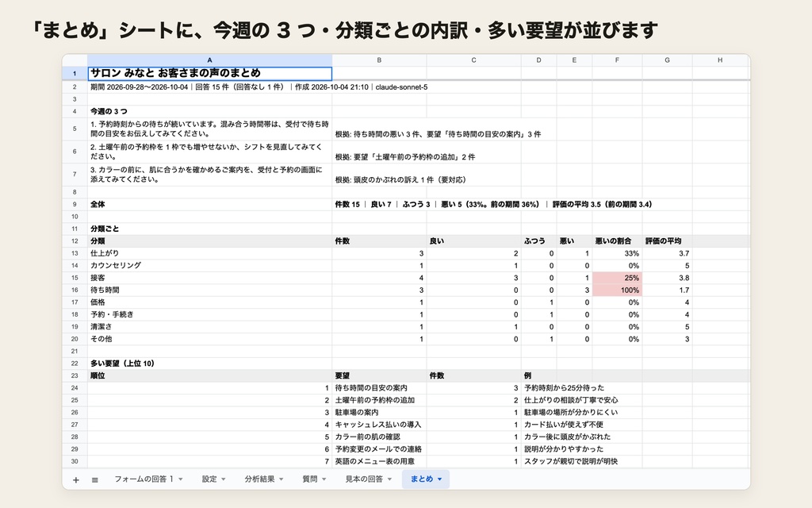The image size is (812, 508).
Task: Click the 駐車場の案内 request cell
Action: 379,413
